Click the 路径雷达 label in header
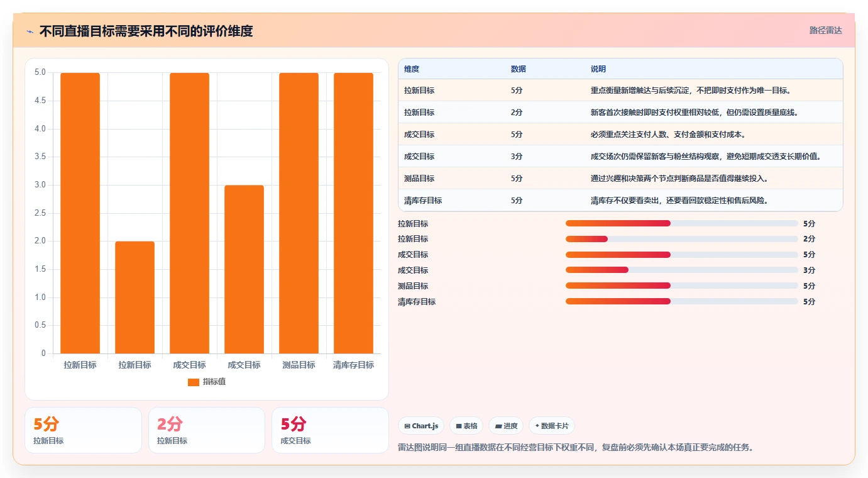Viewport: 868px width, 478px height. tap(825, 30)
